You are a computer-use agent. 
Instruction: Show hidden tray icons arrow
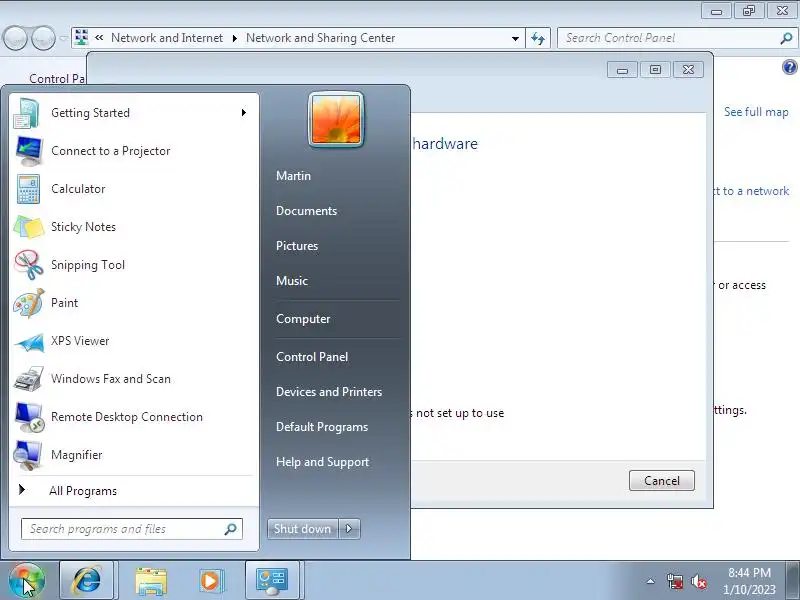pyautogui.click(x=651, y=581)
